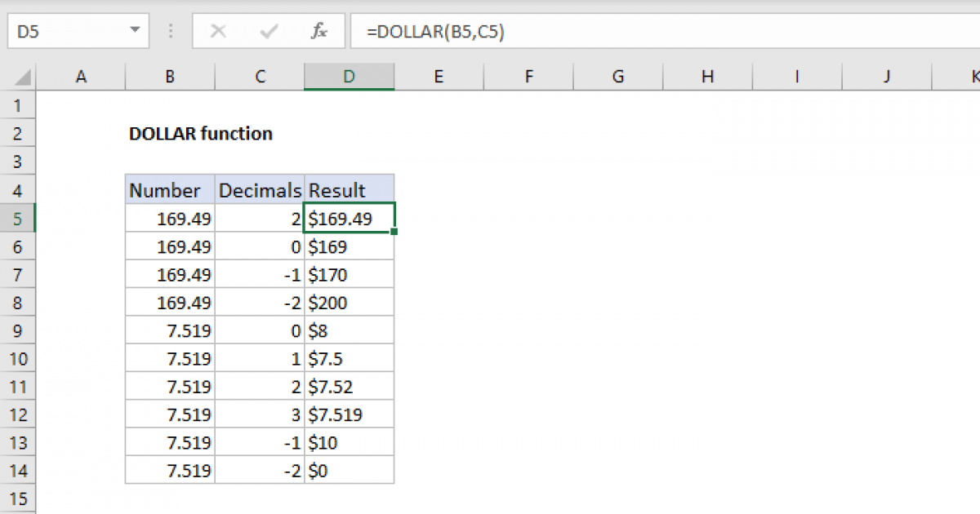Open the Name Box dropdown arrow
Viewport: 980px width, 514px height.
tap(134, 32)
